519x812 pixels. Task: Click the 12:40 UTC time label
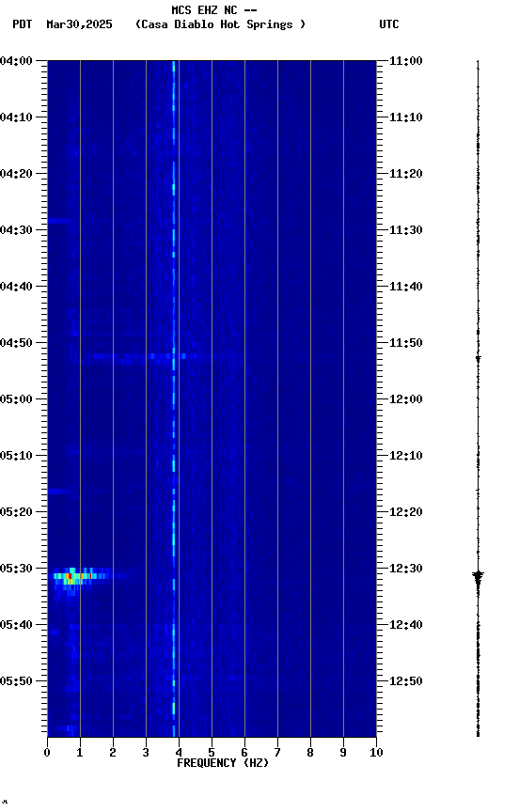[x=406, y=626]
